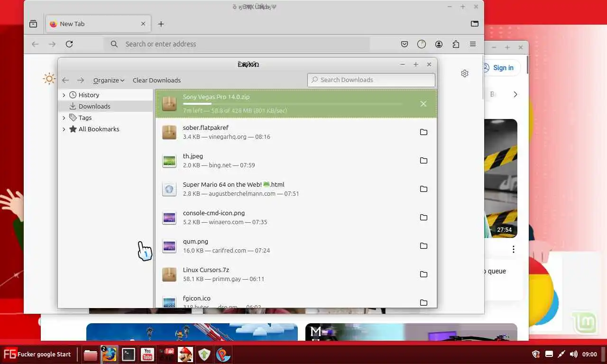This screenshot has width=607, height=364.
Task: Go back in Firefox browser toolbar
Action: coord(35,44)
